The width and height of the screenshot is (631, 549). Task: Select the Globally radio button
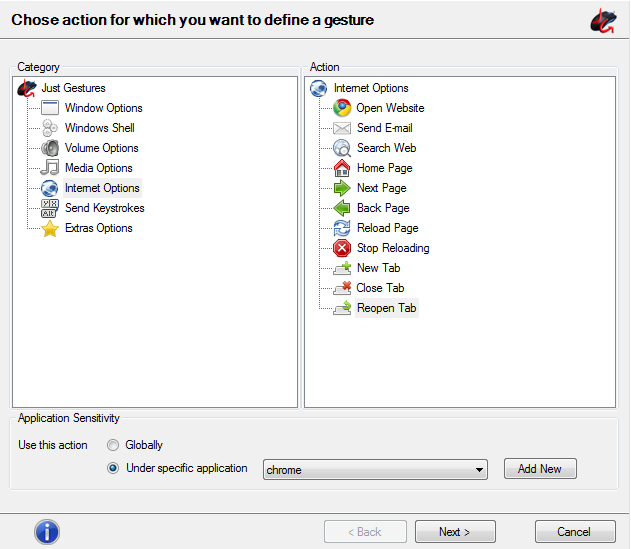pos(113,445)
